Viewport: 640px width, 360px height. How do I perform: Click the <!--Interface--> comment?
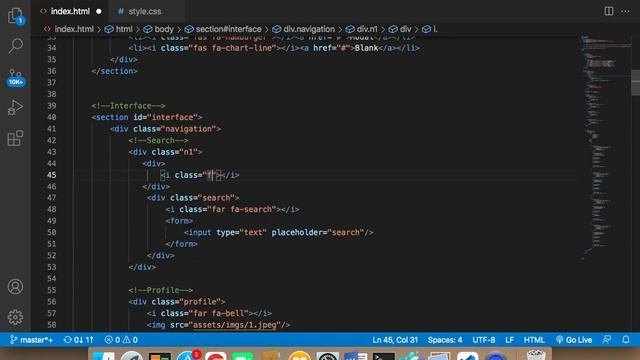click(128, 106)
